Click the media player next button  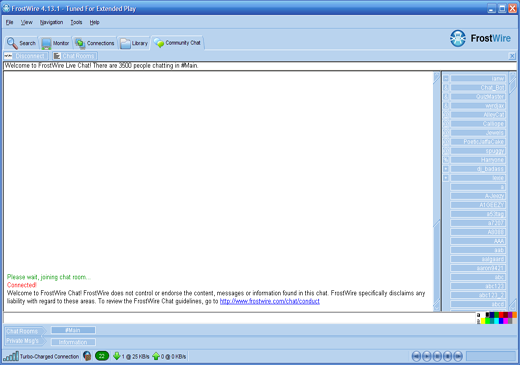point(458,356)
